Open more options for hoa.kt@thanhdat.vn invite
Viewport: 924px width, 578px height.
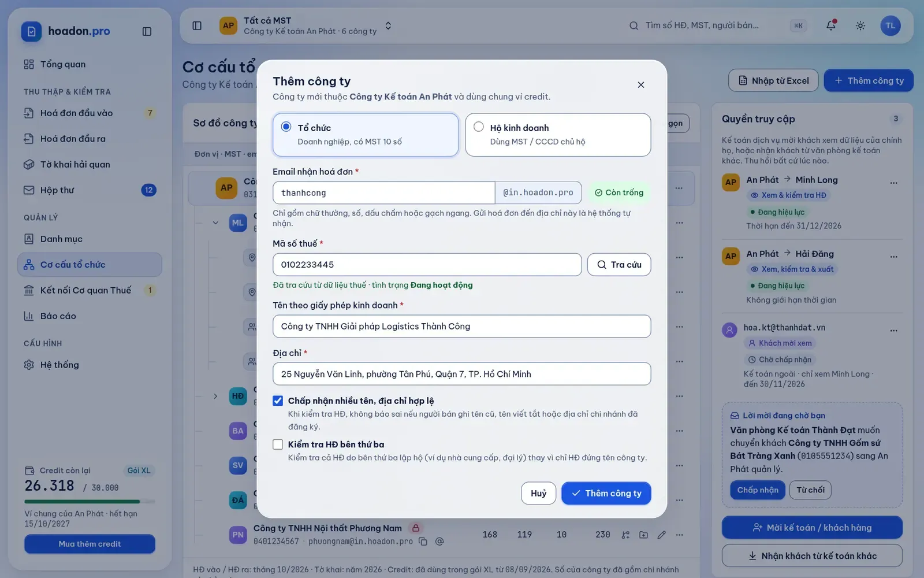pyautogui.click(x=894, y=331)
